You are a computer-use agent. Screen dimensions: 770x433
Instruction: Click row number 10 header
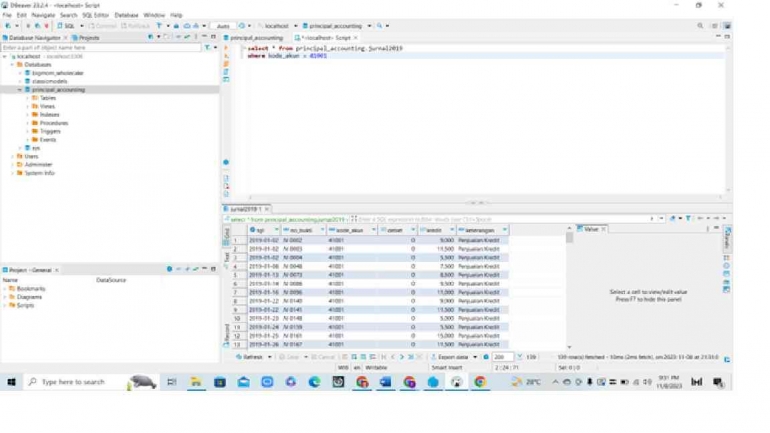tap(238, 319)
